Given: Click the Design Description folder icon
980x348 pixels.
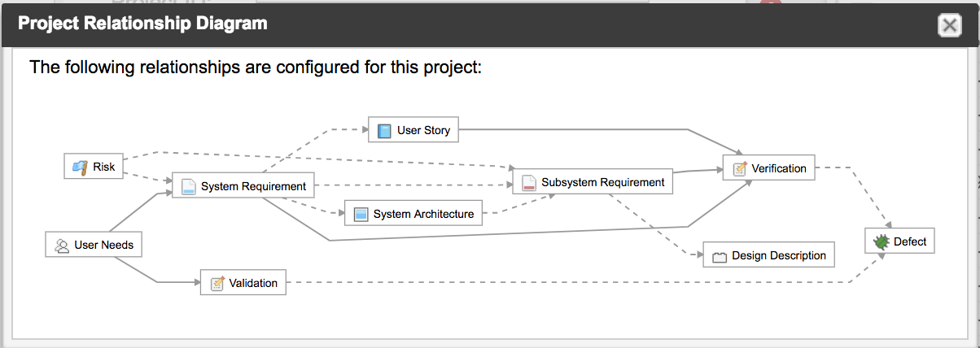Looking at the screenshot, I should tap(719, 256).
